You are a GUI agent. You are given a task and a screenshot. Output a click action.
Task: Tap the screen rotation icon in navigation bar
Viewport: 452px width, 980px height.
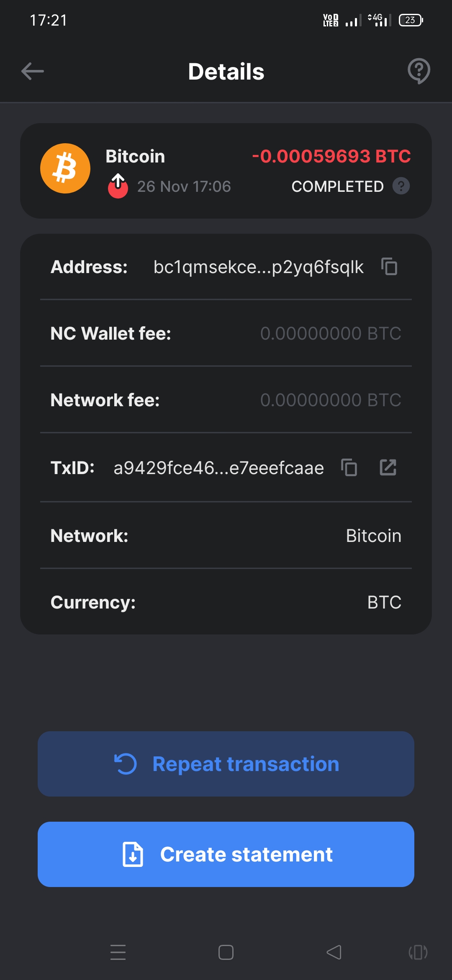(418, 952)
